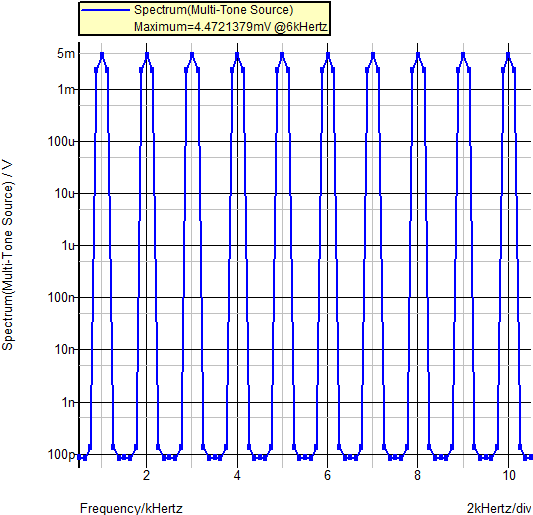Image resolution: width=533 pixels, height=515 pixels.
Task: Click the 100p tick label on Y axis
Action: pos(62,454)
